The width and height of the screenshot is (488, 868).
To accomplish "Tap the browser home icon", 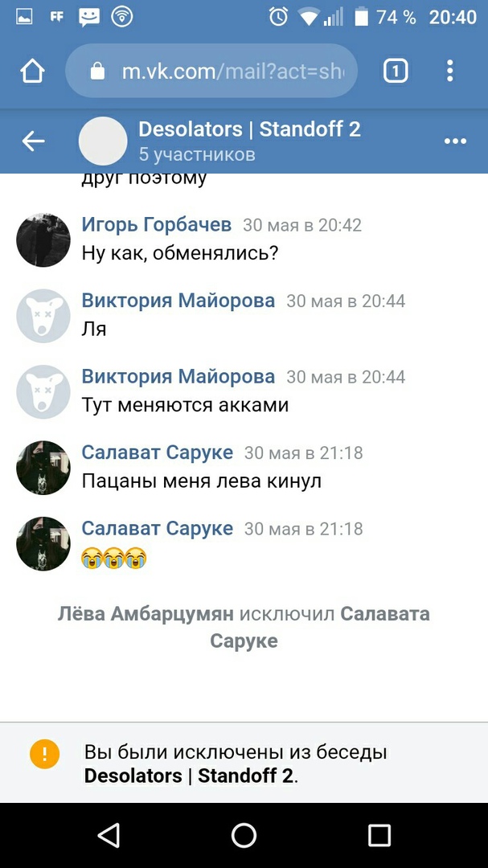I will (x=32, y=72).
